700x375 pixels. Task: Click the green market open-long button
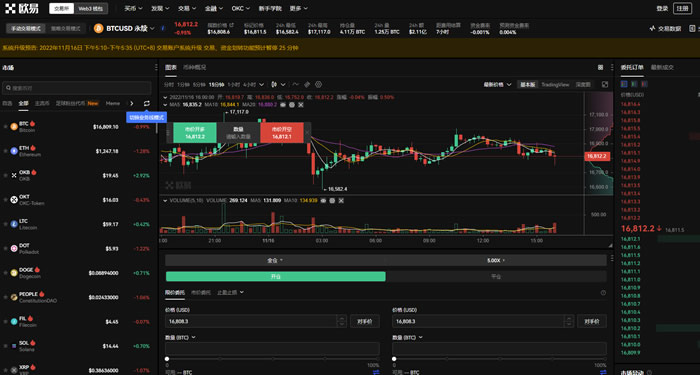[195, 133]
